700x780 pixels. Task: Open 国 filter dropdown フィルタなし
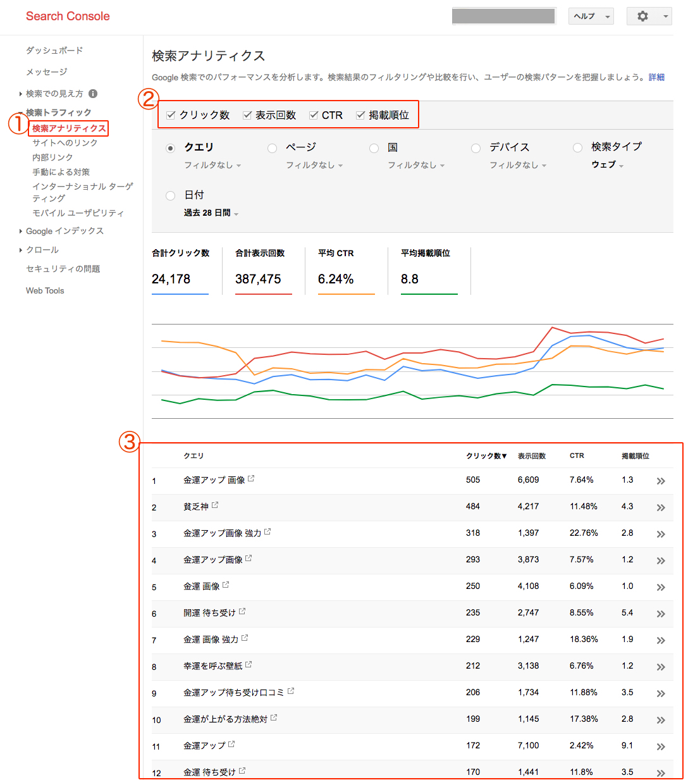[416, 165]
